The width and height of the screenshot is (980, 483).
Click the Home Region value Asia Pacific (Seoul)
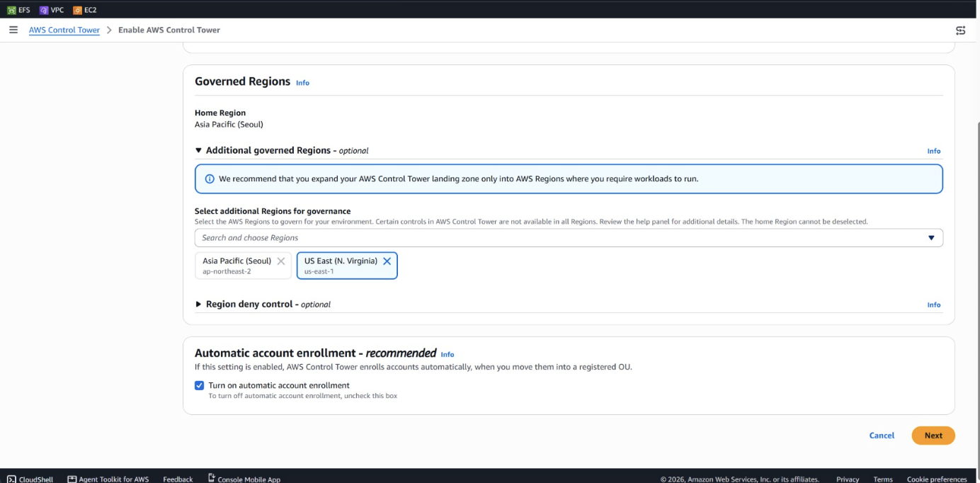pyautogui.click(x=229, y=124)
